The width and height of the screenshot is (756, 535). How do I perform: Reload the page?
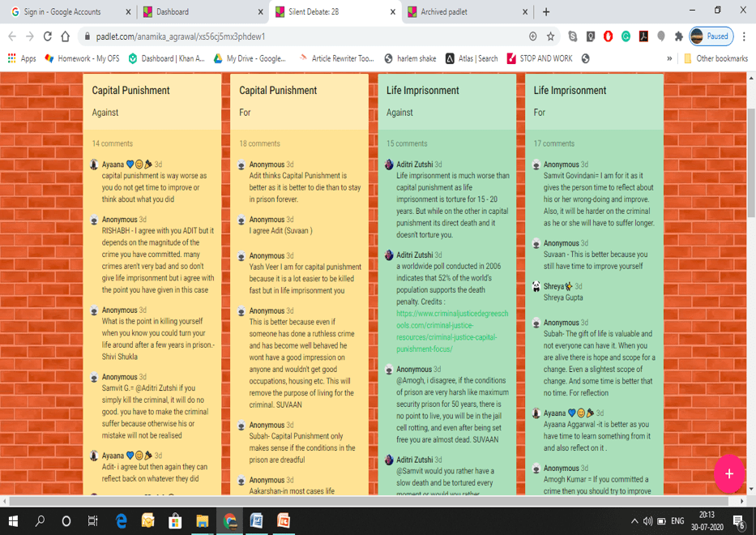point(48,36)
